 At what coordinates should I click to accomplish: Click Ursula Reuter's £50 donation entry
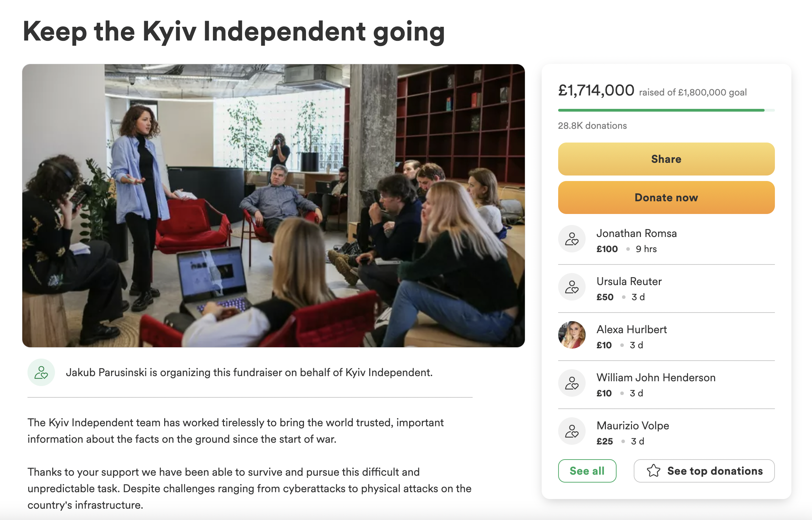point(666,289)
